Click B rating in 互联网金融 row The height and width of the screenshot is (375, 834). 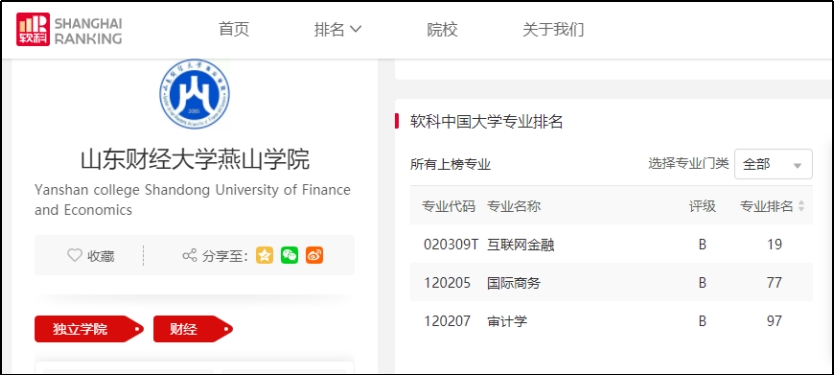tap(703, 245)
